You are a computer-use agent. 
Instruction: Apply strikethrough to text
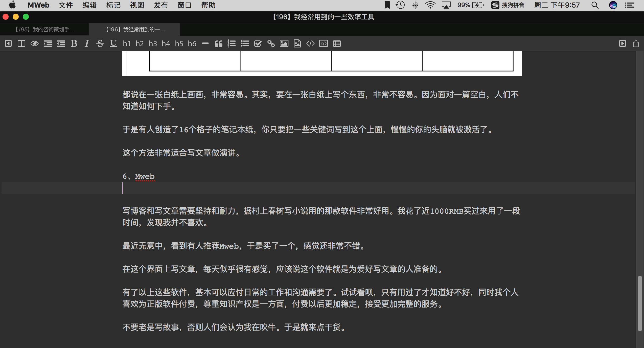click(100, 43)
